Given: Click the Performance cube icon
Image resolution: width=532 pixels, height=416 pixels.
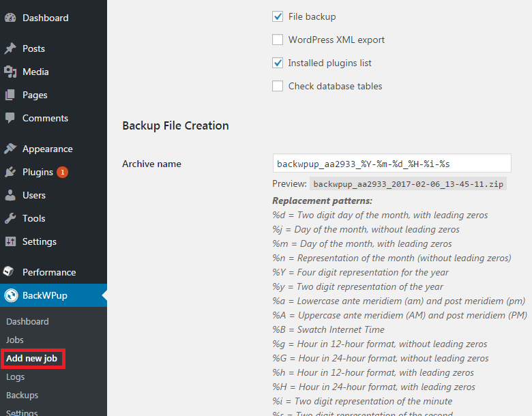Looking at the screenshot, I should [x=8, y=272].
